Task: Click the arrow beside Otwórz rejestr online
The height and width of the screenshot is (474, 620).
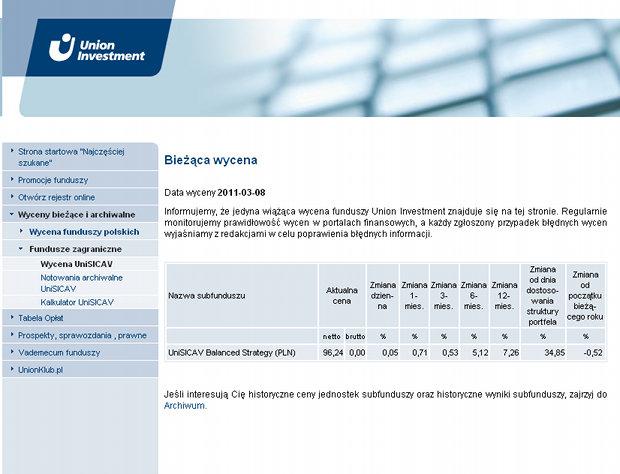Action: coord(12,196)
